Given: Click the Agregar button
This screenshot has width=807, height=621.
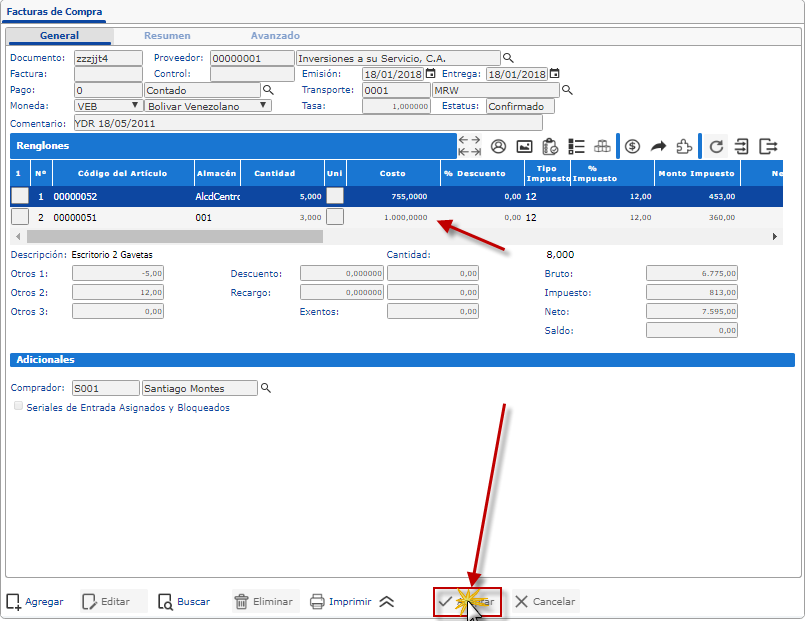Looking at the screenshot, I should click(35, 602).
